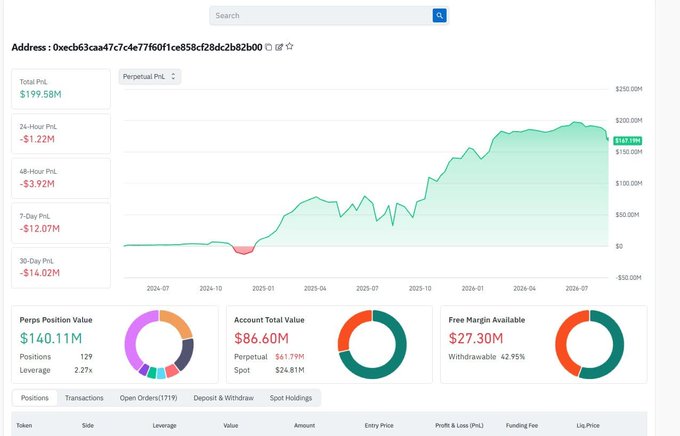Image resolution: width=680 pixels, height=436 pixels.
Task: Click the $250.00M y-axis label
Action: click(x=629, y=89)
